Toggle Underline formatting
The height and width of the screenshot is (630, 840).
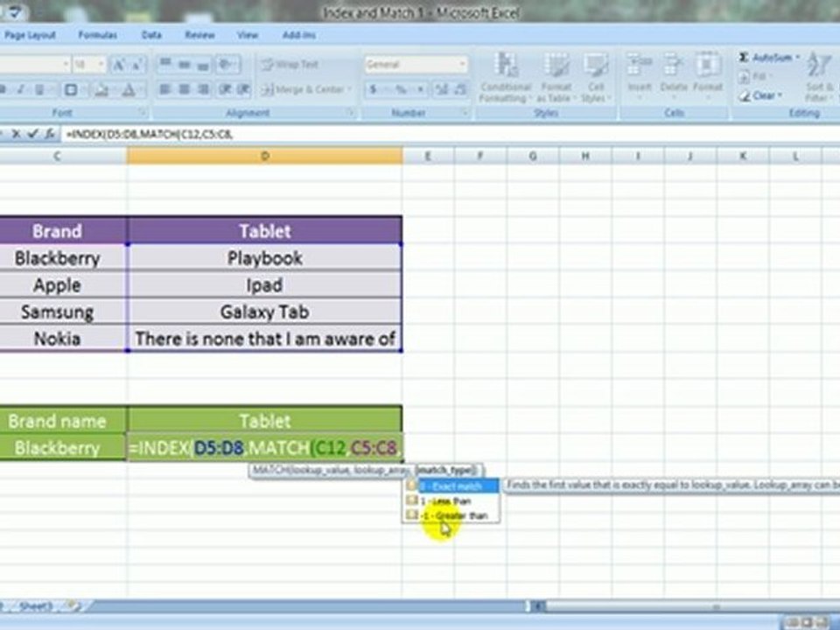39,89
